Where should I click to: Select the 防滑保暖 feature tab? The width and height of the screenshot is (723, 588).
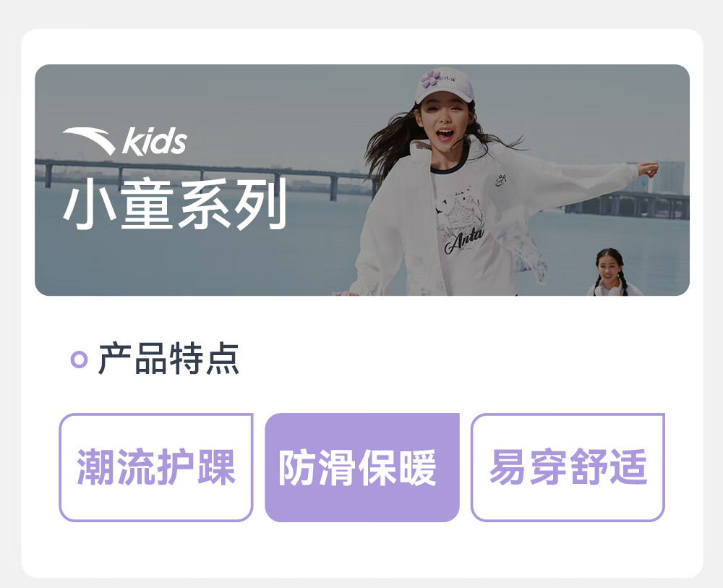click(x=362, y=468)
